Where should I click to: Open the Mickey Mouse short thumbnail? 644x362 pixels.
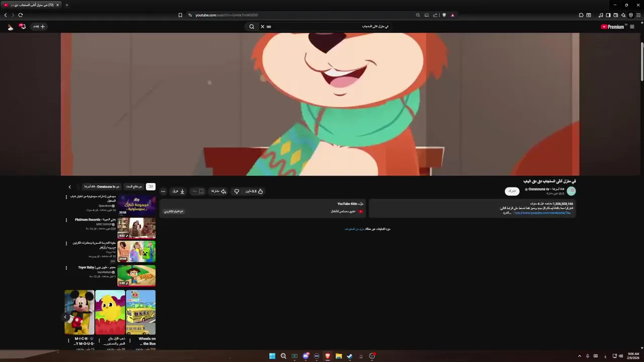coord(79,312)
